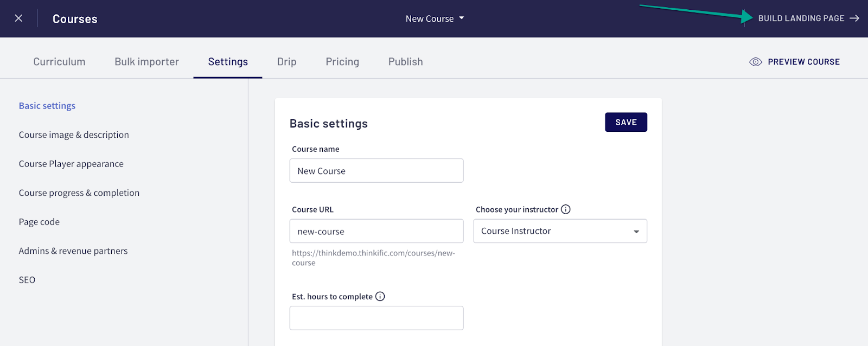The image size is (868, 346).
Task: Expand the Course Instructor dropdown
Action: (x=560, y=231)
